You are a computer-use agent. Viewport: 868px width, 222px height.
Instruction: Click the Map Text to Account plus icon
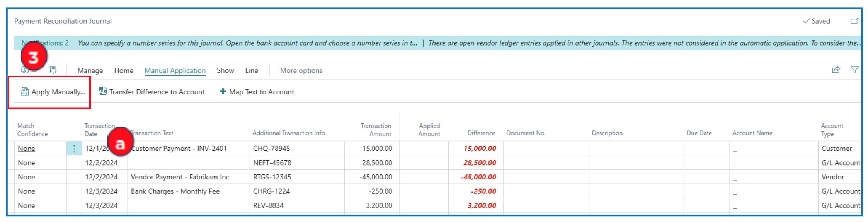tap(223, 92)
